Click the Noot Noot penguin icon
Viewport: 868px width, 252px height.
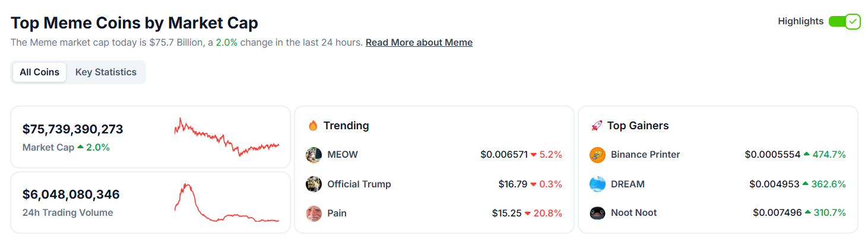(597, 213)
